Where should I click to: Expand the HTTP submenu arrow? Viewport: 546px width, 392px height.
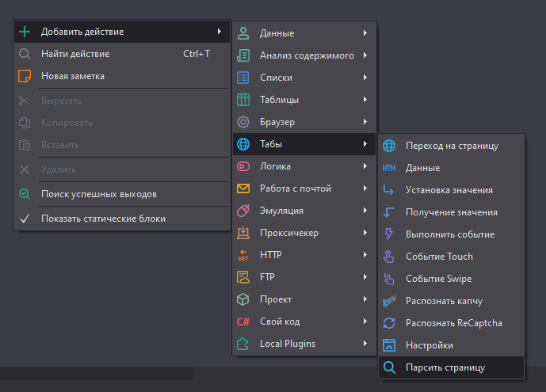click(x=365, y=255)
